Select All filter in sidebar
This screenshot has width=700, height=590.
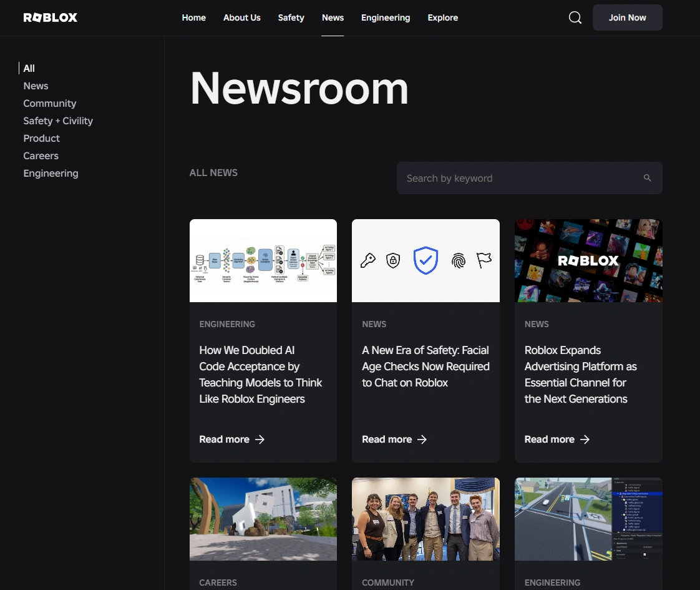tap(29, 68)
